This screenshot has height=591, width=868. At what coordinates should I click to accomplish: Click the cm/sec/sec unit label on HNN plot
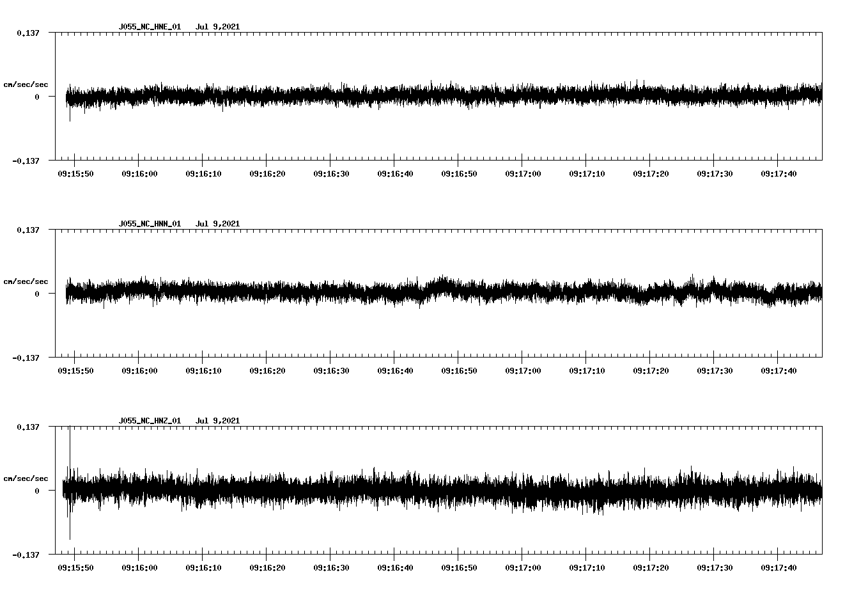pos(26,281)
